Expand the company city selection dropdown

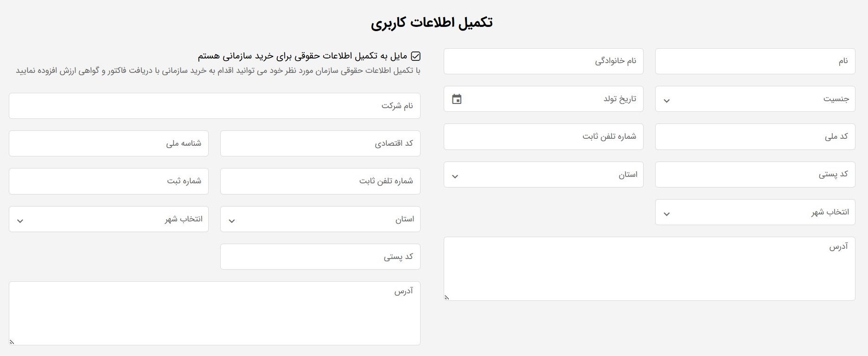tap(108, 219)
